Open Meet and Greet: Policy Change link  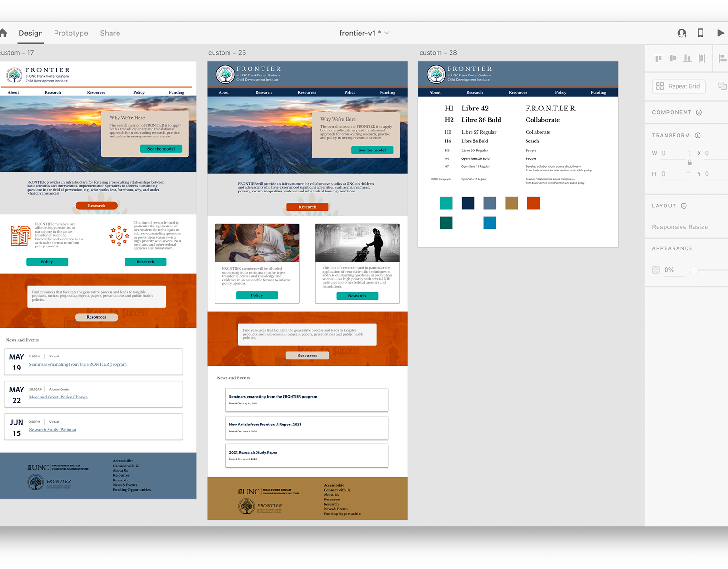coord(58,397)
